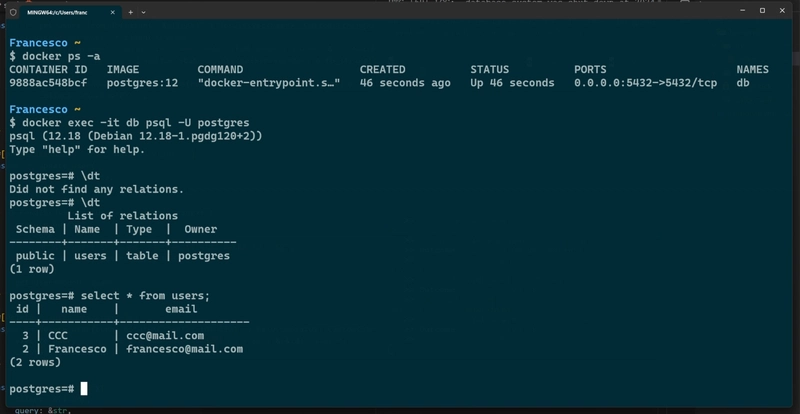Screen dimensions: 800x414
Task: Click 'public' schema cell
Action: click(35, 256)
